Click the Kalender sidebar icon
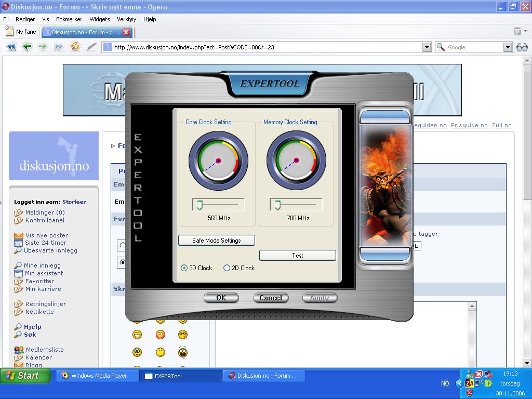This screenshot has height=399, width=532. [x=18, y=357]
